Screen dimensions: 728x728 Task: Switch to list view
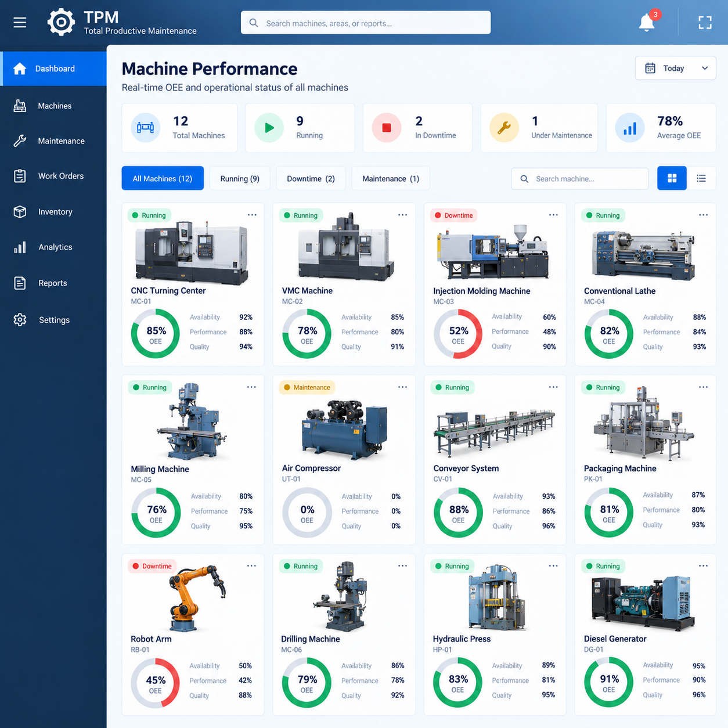(701, 178)
